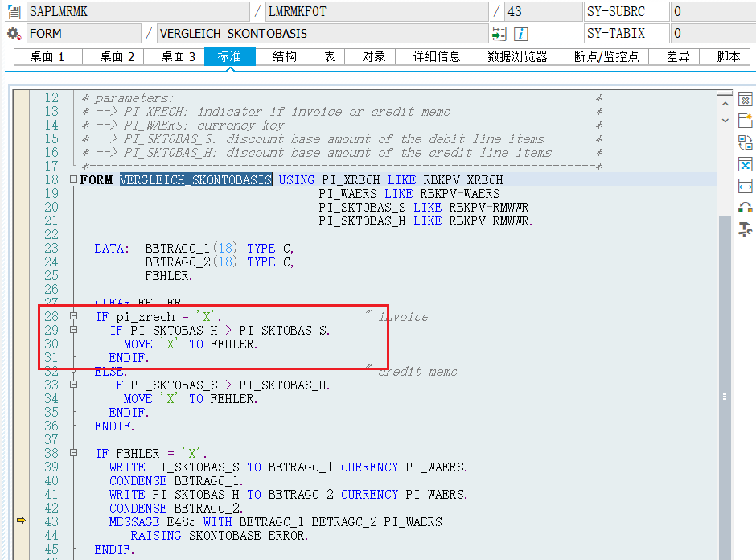
Task: Click the editor scroll down chevron
Action: [x=725, y=121]
